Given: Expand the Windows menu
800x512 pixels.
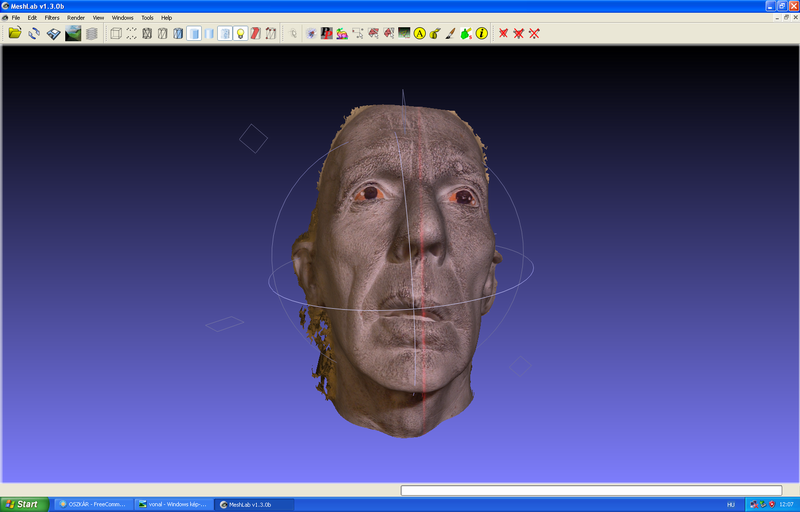Looking at the screenshot, I should coord(122,17).
